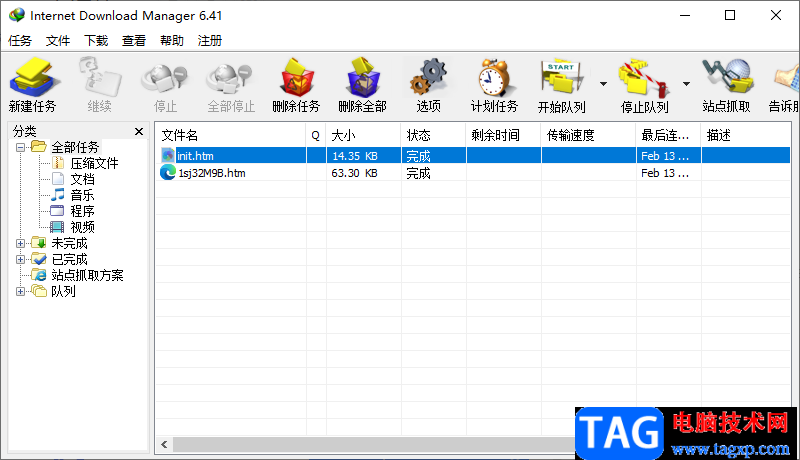Click the Feb 13 date of 1sj32M9B.htm
This screenshot has height=460, width=800.
(665, 173)
